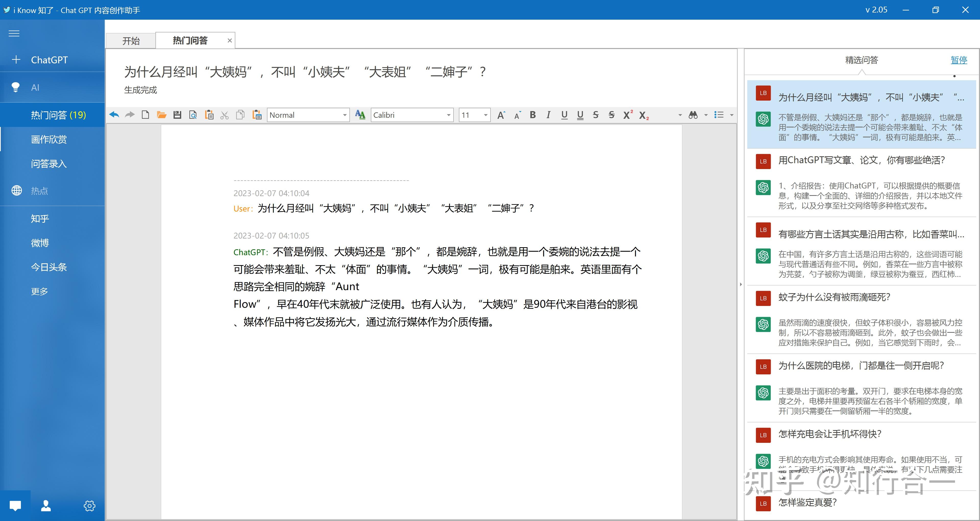980x521 pixels.
Task: Click the redo arrow icon
Action: [x=130, y=115]
